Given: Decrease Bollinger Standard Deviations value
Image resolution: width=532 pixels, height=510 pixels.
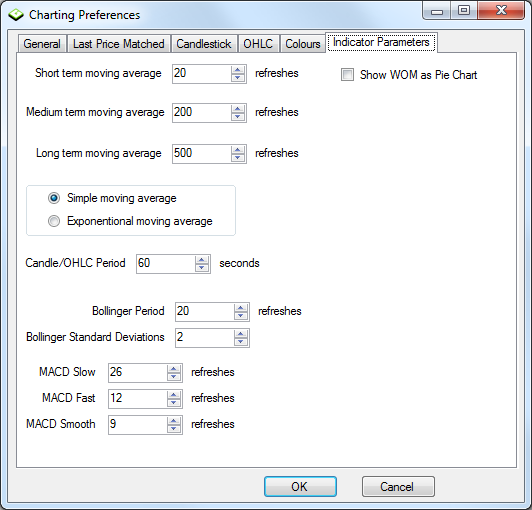Looking at the screenshot, I should [x=241, y=342].
